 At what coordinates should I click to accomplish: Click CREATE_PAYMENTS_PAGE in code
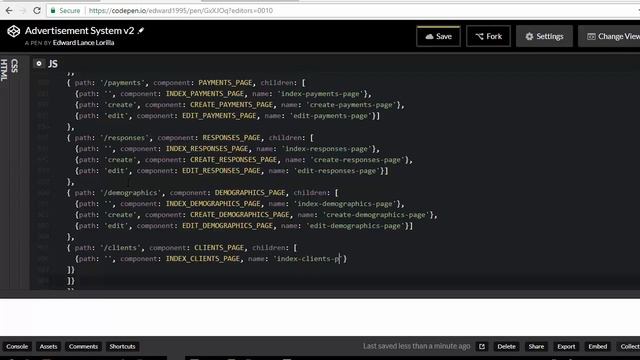coord(231,105)
